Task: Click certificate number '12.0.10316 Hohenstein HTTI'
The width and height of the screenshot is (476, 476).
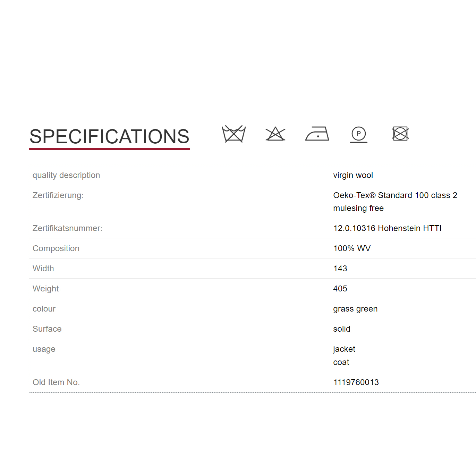Action: point(387,228)
